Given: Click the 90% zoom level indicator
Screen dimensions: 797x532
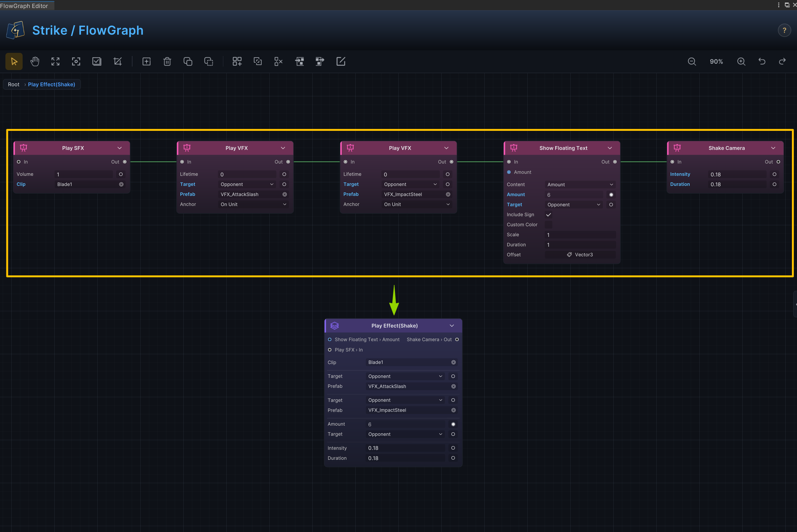Looking at the screenshot, I should (x=716, y=61).
